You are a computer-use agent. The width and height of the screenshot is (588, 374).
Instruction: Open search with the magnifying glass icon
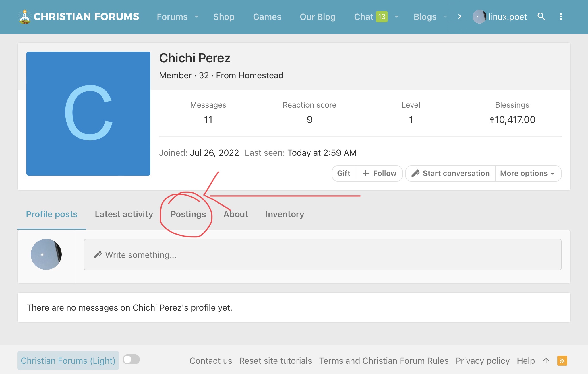541,17
